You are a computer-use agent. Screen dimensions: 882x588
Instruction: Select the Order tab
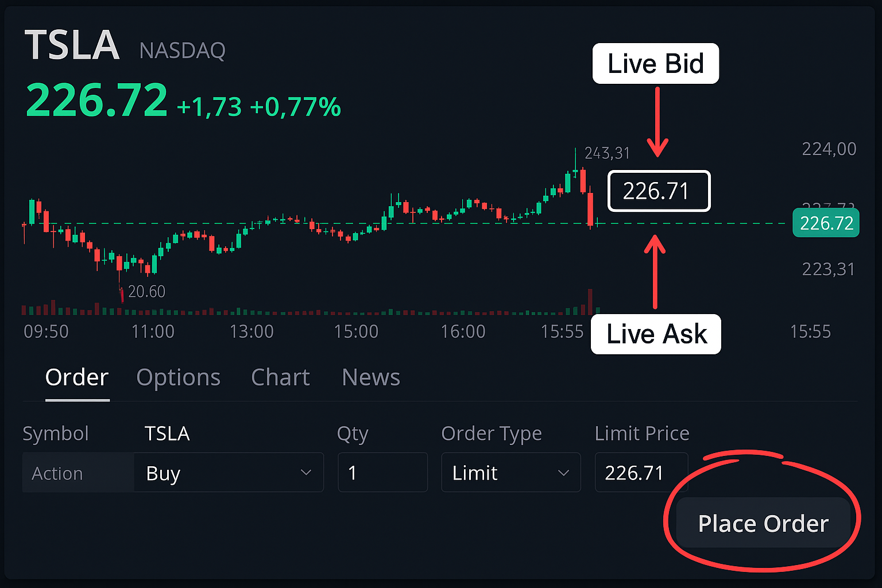click(x=77, y=377)
